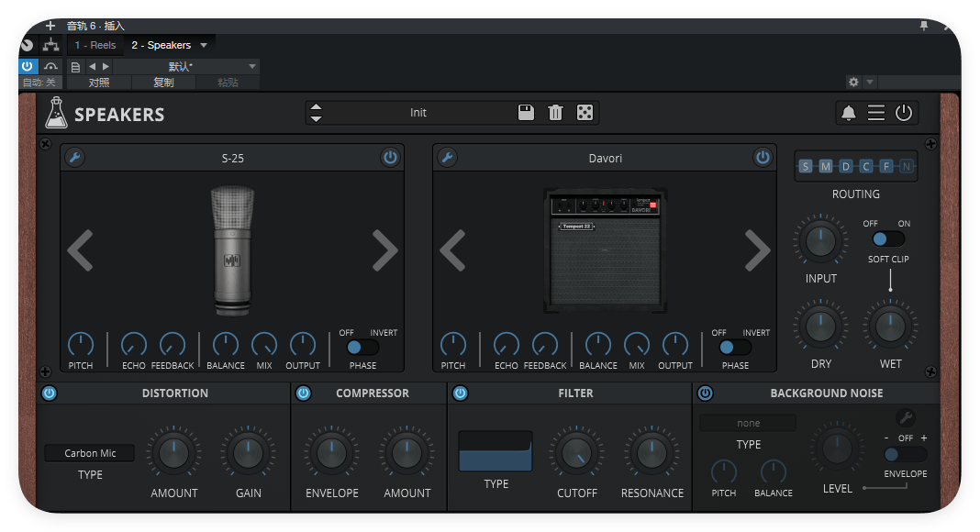Open the Init preset name list
Screen dimensions: 980x532
click(418, 113)
